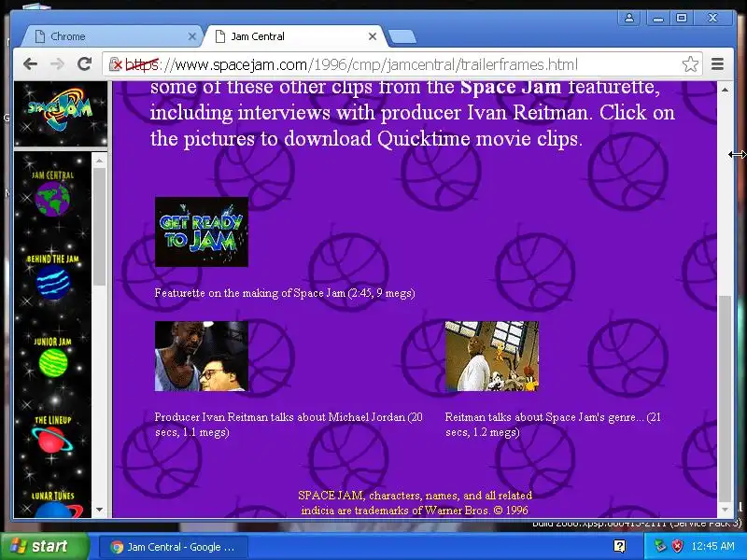747x560 pixels.
Task: Select Jam Central taskbar button
Action: tap(174, 547)
